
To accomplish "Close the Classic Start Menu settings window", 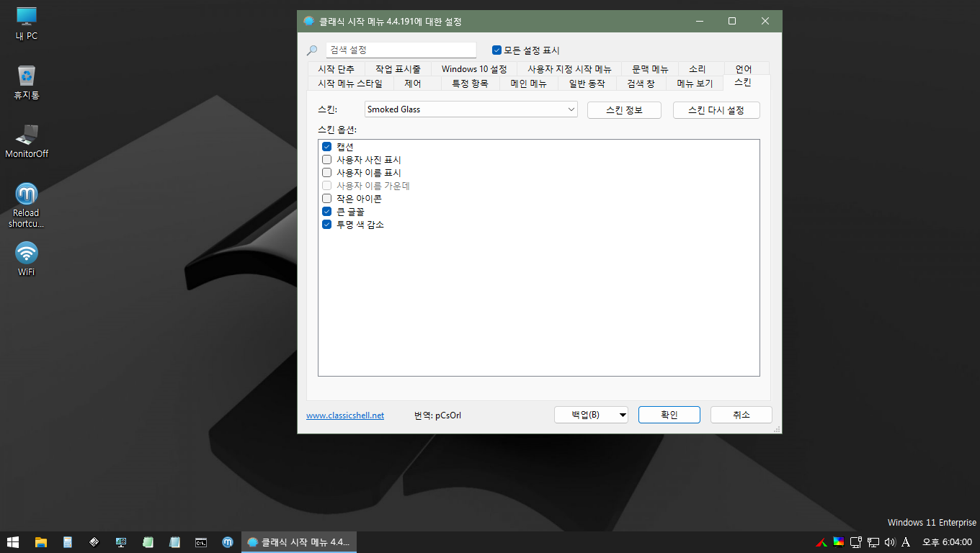I will tap(765, 22).
